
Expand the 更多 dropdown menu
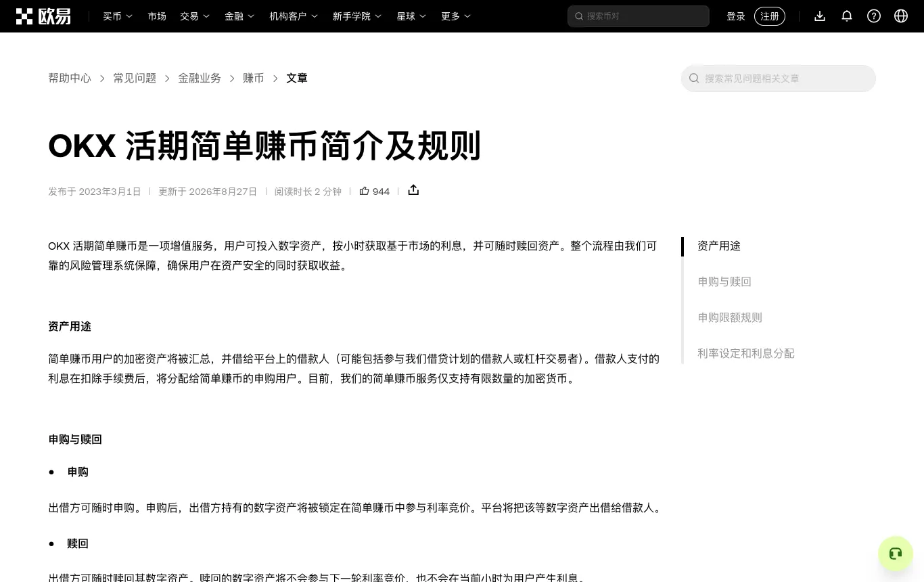coord(456,16)
